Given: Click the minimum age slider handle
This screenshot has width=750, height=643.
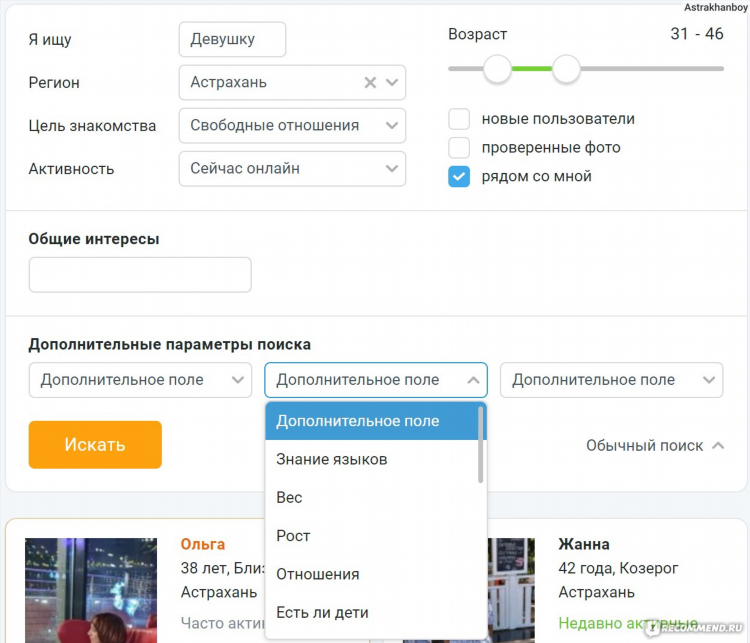Looking at the screenshot, I should click(x=497, y=68).
